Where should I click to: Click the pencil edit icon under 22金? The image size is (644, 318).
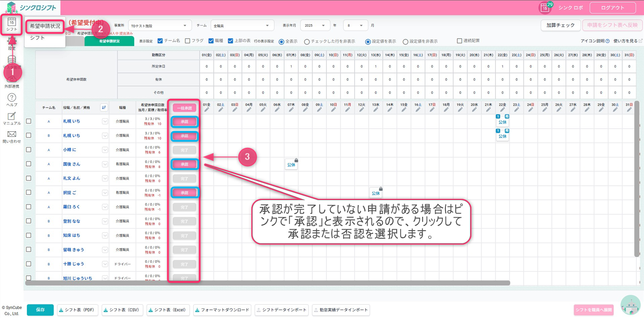502,110
